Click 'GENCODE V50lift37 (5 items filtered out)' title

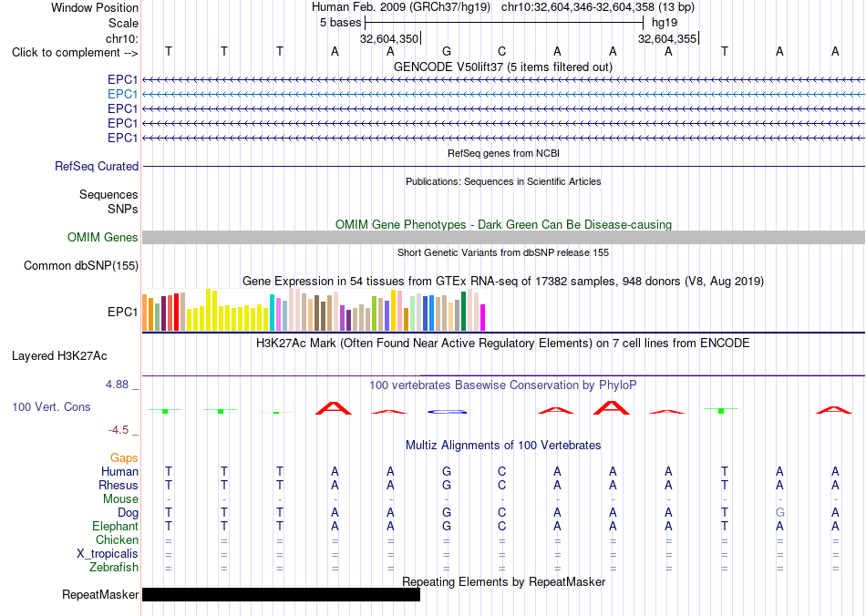(503, 67)
